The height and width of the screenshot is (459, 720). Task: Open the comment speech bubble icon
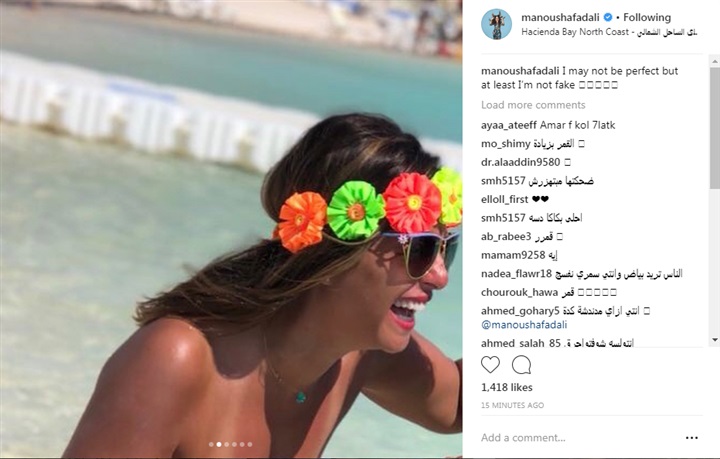coord(522,365)
